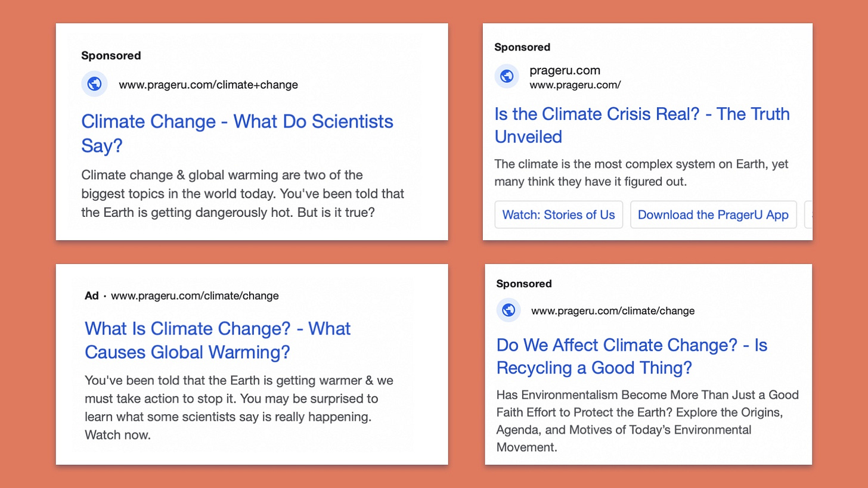Click the 'Watch: Stories of Us' sitelink
The image size is (868, 488).
(559, 215)
